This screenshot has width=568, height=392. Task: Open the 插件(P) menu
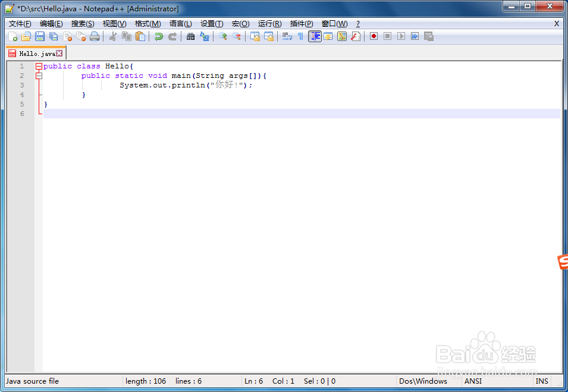coord(302,24)
